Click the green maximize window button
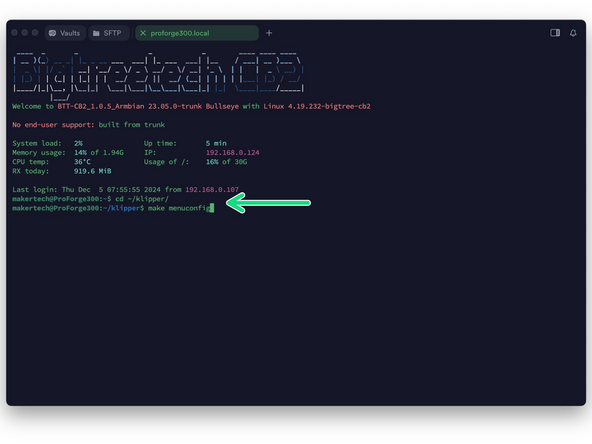The image size is (592, 444). (x=35, y=33)
